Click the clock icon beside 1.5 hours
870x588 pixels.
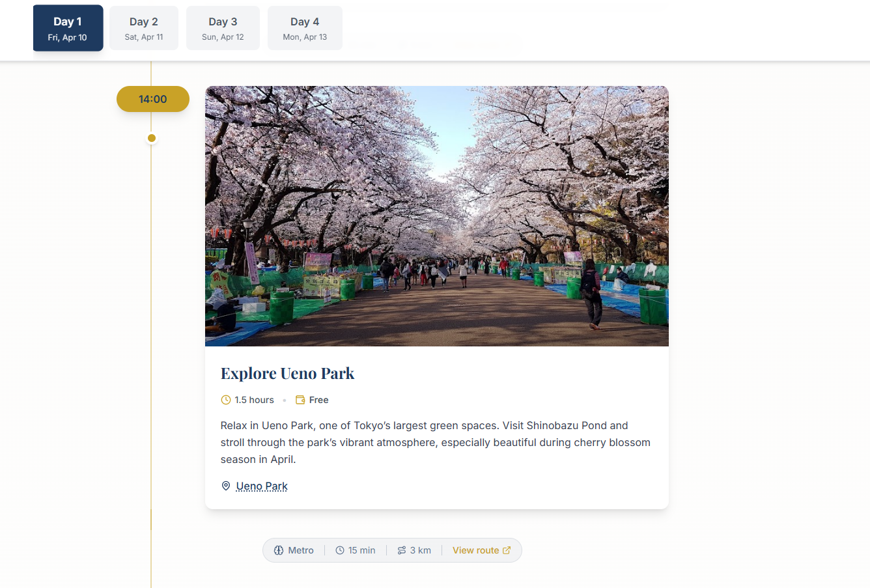(226, 400)
